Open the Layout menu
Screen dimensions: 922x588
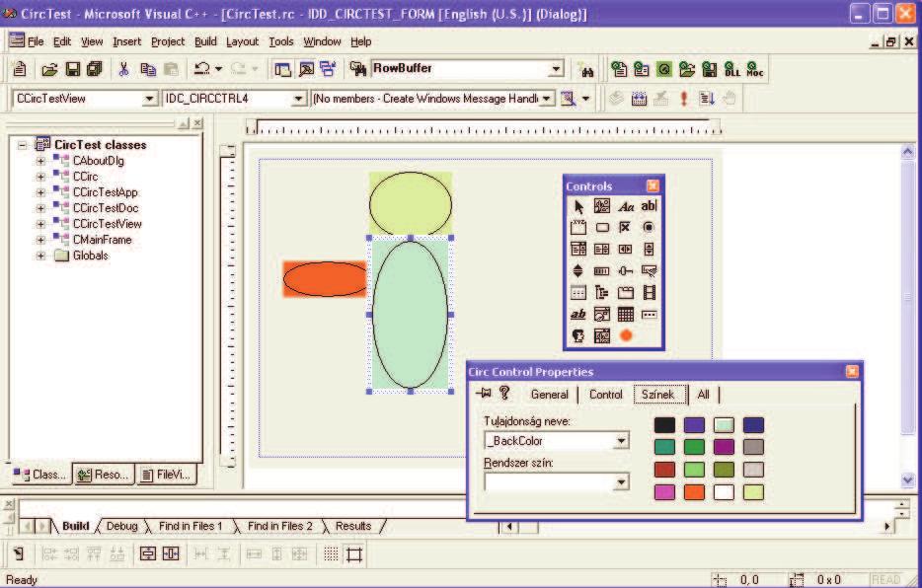coord(242,41)
